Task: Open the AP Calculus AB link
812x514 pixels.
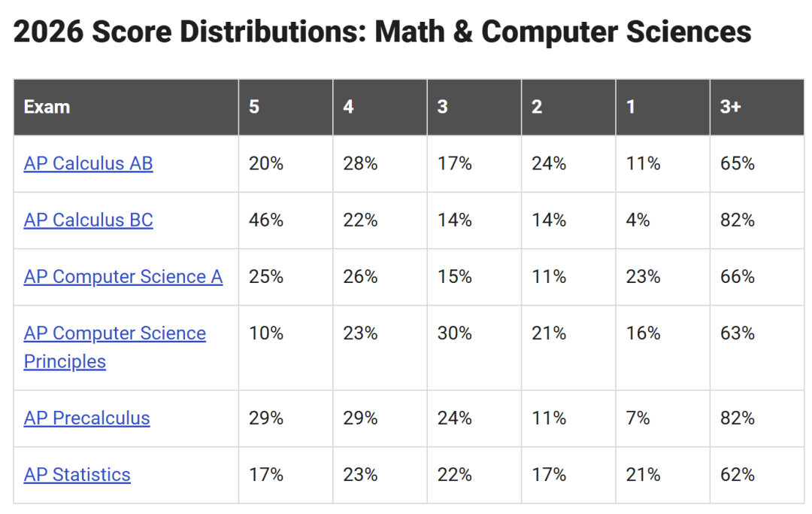Action: coord(88,163)
